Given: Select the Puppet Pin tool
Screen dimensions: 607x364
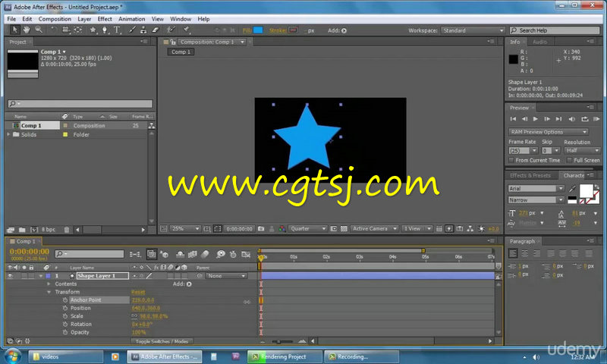Looking at the screenshot, I should (186, 30).
